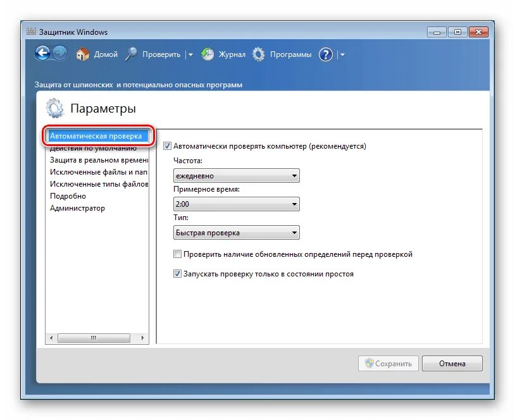Toggle Автоматически проверять компьютер checkbox

point(167,146)
